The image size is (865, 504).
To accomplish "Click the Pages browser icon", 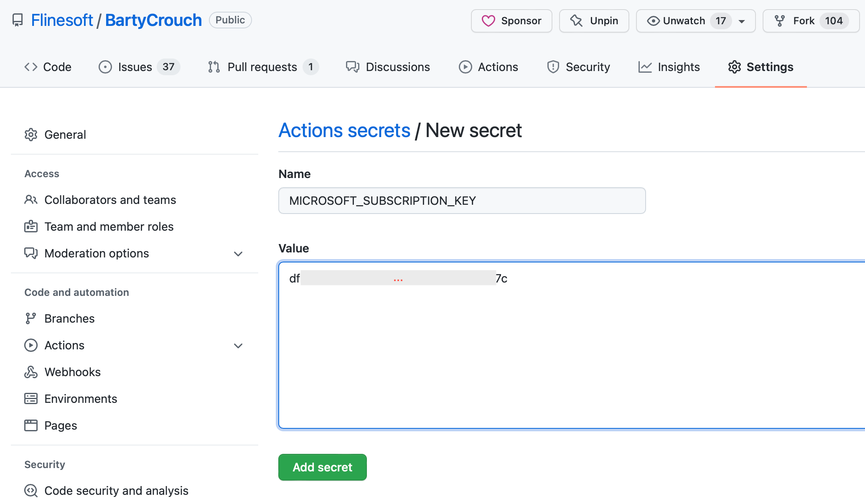I will click(x=31, y=425).
